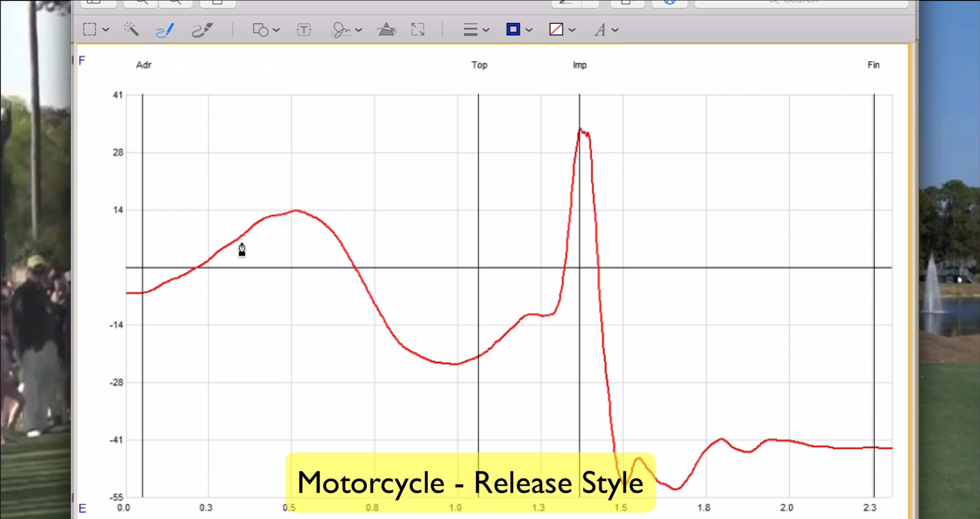The width and height of the screenshot is (980, 519).
Task: Select the Draw tool
Action: click(x=202, y=30)
